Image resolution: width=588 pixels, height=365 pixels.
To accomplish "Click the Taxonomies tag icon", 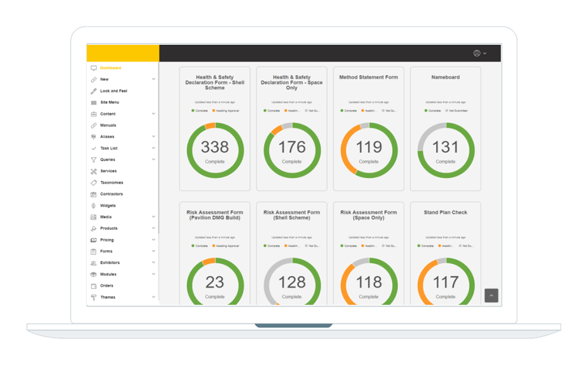I will (94, 183).
